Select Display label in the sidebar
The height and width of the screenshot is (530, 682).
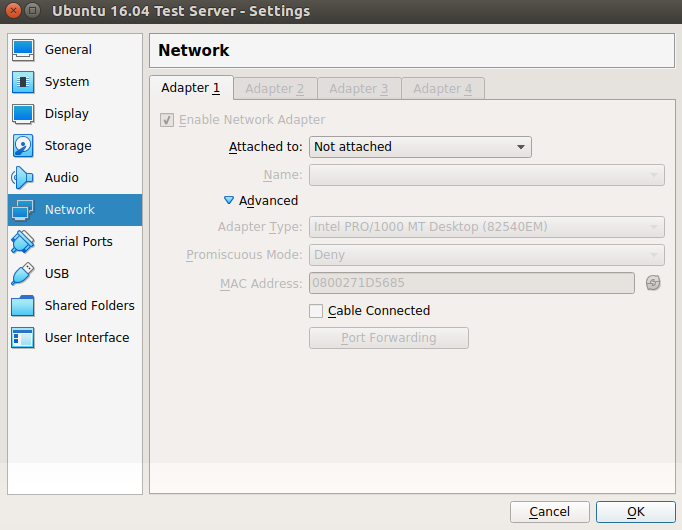[67, 113]
